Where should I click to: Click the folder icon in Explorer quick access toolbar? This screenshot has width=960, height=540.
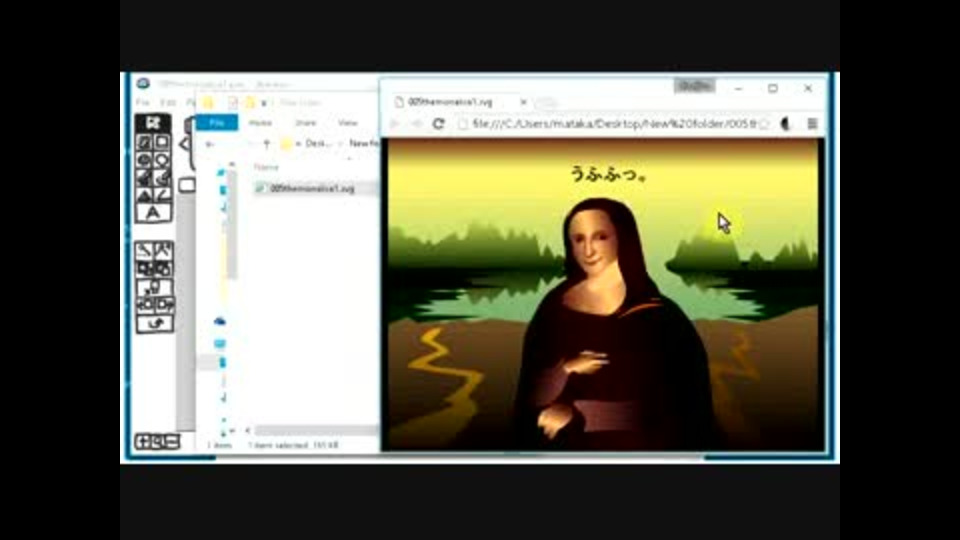coord(208,102)
